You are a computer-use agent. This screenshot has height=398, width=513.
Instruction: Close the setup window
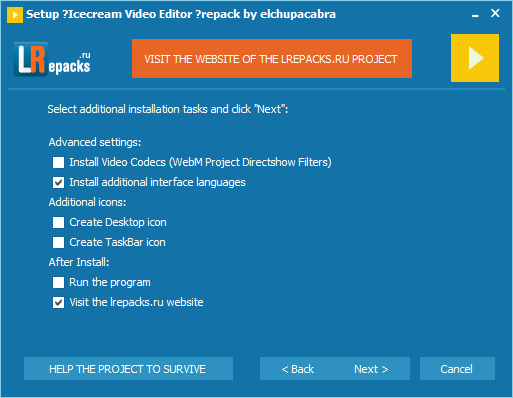coord(495,13)
